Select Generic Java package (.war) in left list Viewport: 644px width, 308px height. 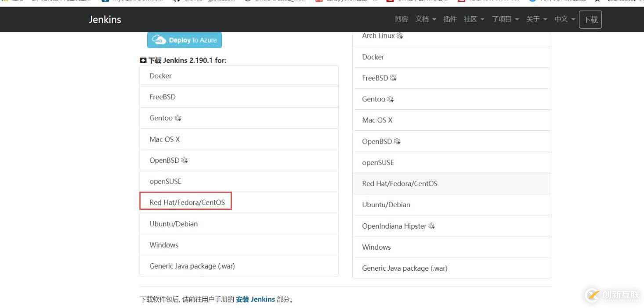239,266
